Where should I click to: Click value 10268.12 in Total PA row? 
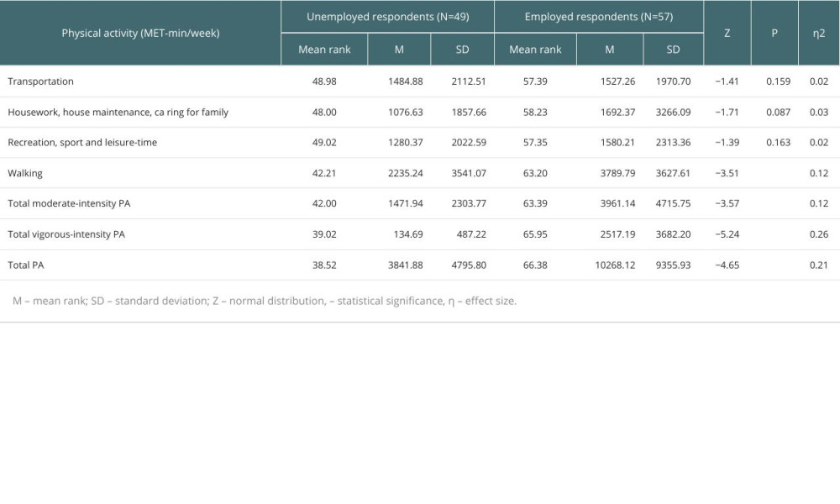coord(615,265)
